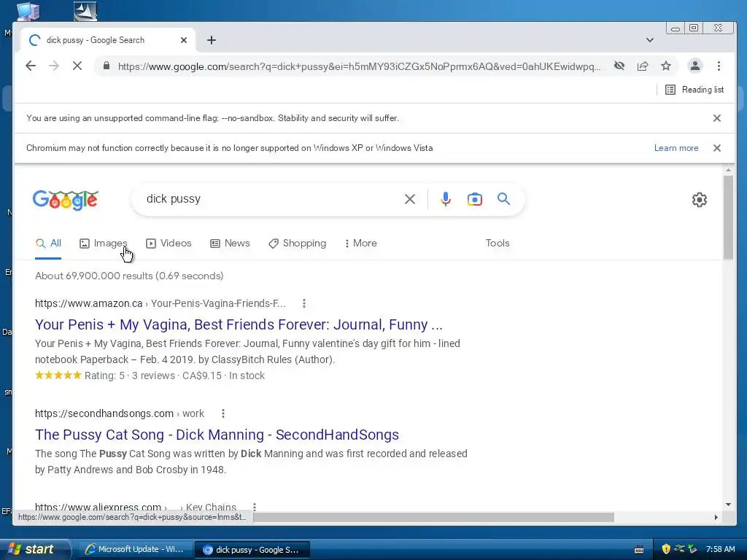
Task: Dismiss the Windows XP unsupported warning
Action: (717, 148)
